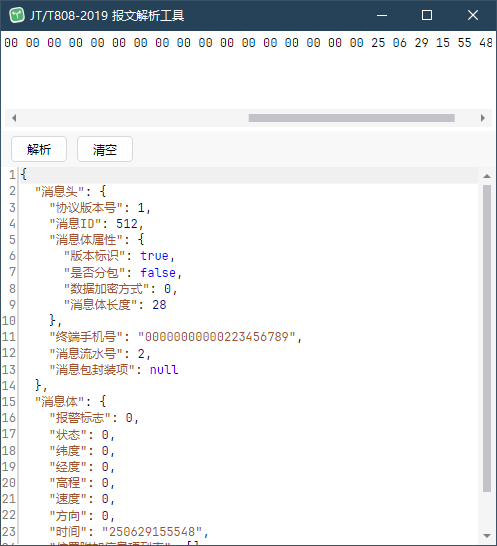
Task: Click the 消息体属性 key on line 5
Action: [86, 240]
